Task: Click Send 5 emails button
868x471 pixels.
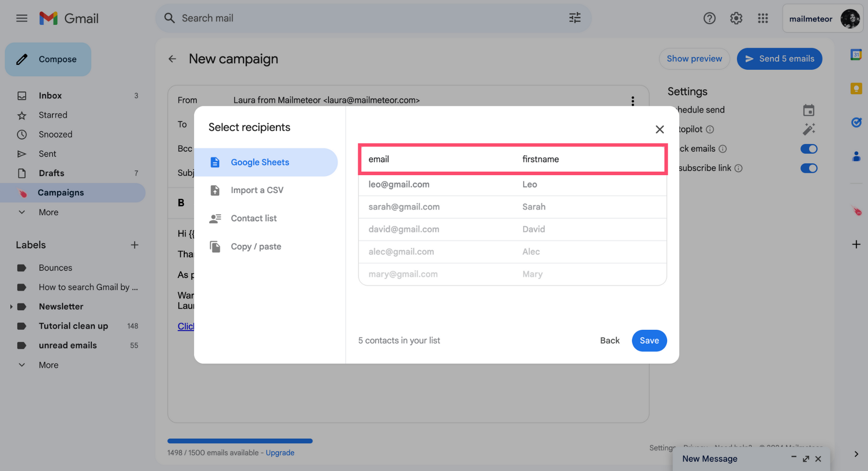Action: coord(779,59)
